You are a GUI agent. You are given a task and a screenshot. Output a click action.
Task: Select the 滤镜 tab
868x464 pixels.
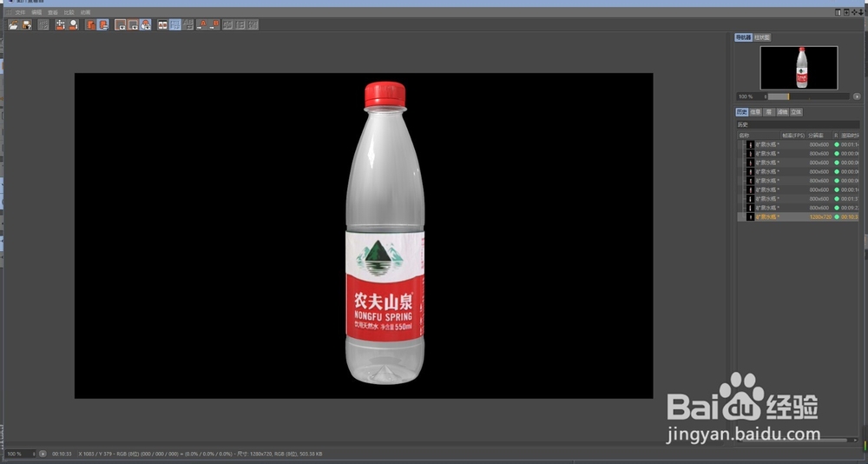click(x=782, y=112)
